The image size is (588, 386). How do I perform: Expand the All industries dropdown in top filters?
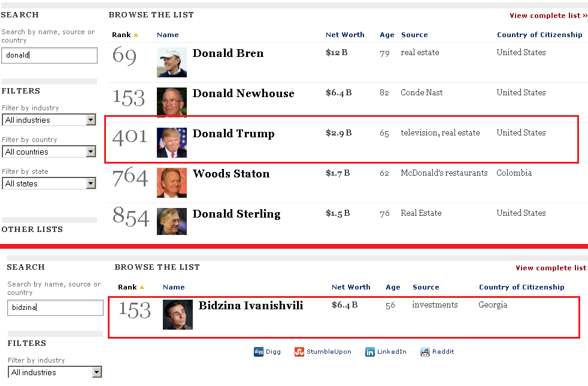91,120
